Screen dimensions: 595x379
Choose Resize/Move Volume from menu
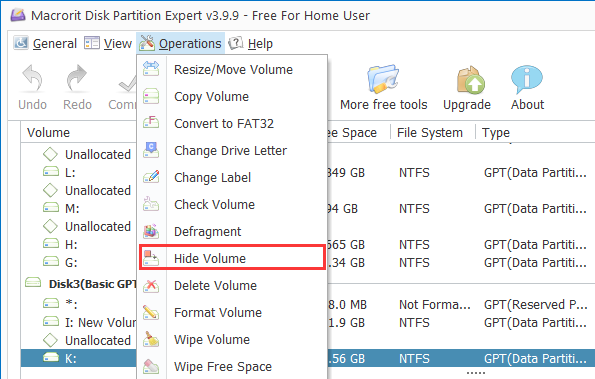pyautogui.click(x=232, y=69)
